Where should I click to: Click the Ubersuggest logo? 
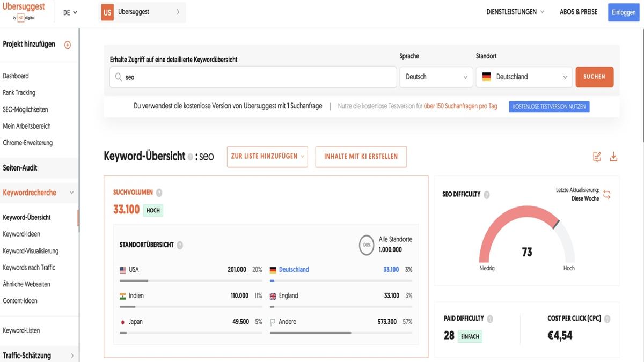[x=24, y=11]
